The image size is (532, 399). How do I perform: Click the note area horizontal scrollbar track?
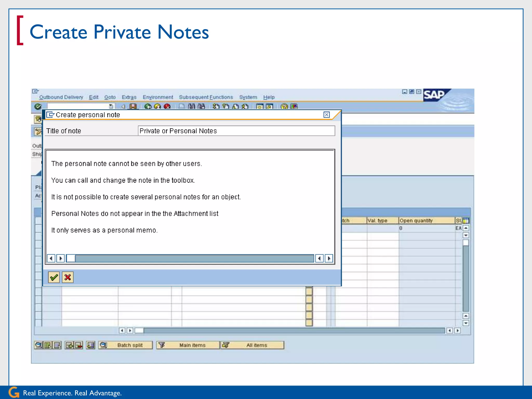(x=194, y=258)
